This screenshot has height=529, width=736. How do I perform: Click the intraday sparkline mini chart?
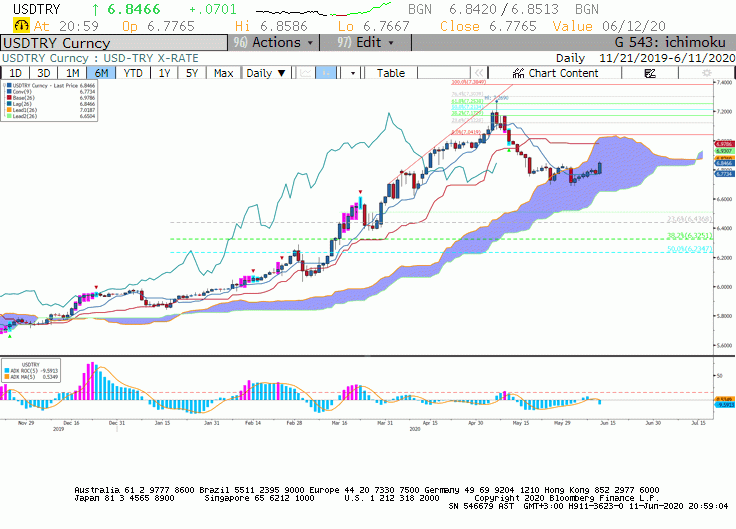(x=323, y=9)
